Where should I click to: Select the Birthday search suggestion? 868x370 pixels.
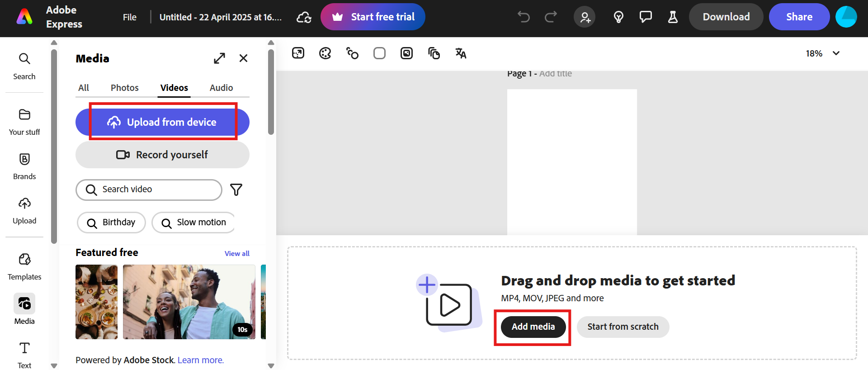111,223
